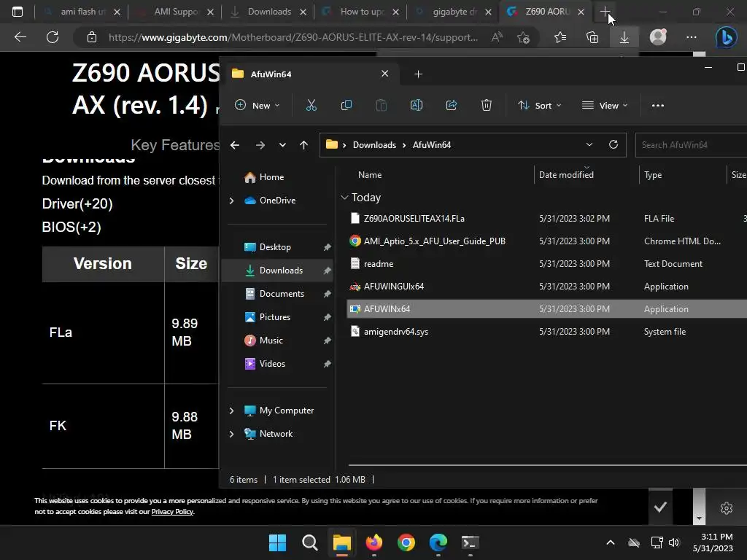747x560 pixels.
Task: Select the amigendrv64.sys file
Action: 396,332
